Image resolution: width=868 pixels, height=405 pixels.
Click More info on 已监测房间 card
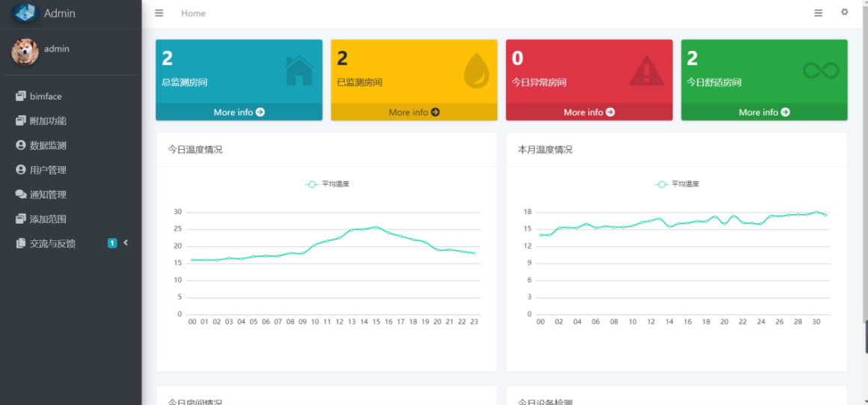click(x=414, y=112)
